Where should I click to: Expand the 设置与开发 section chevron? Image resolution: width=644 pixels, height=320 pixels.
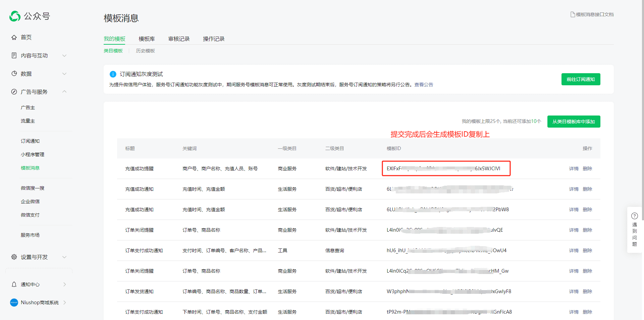point(64,257)
